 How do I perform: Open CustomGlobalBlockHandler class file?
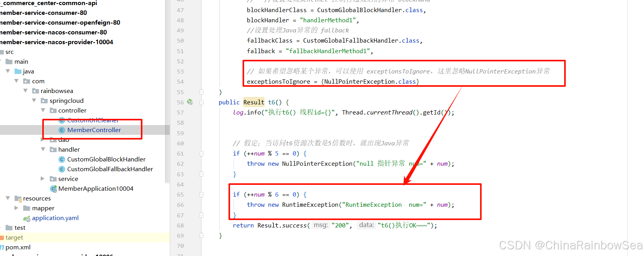pyautogui.click(x=106, y=159)
